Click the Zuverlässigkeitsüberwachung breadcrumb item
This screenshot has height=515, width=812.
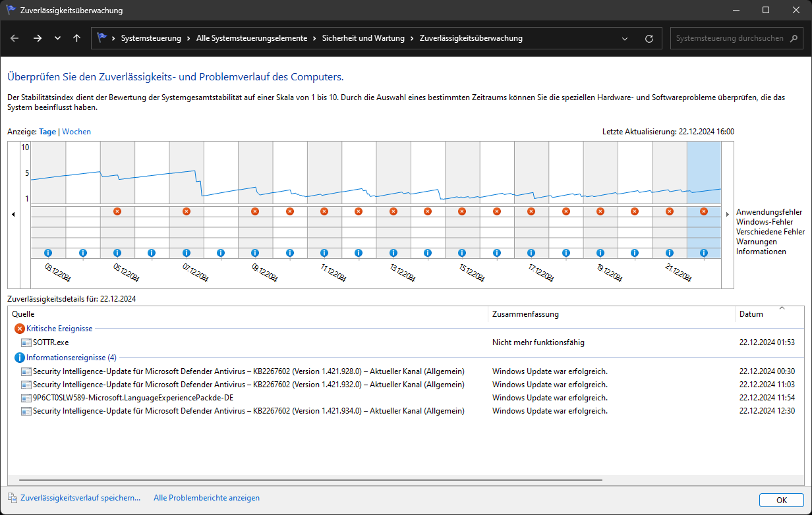click(471, 38)
